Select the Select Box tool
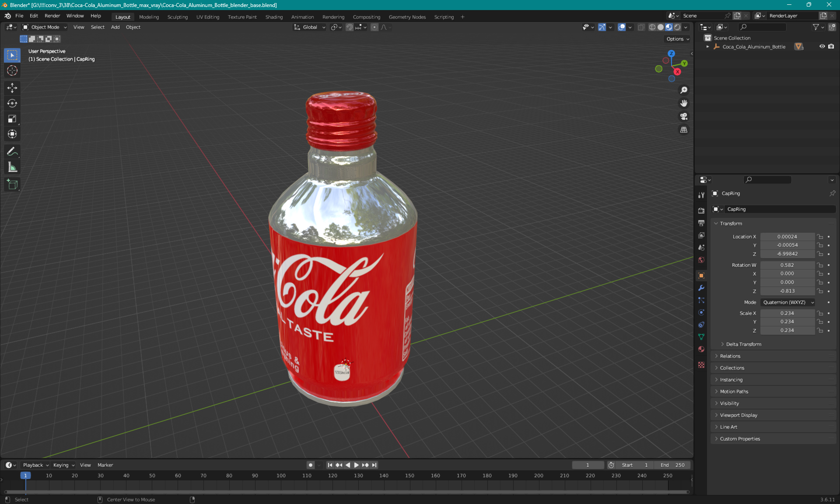The width and height of the screenshot is (840, 504). point(12,55)
